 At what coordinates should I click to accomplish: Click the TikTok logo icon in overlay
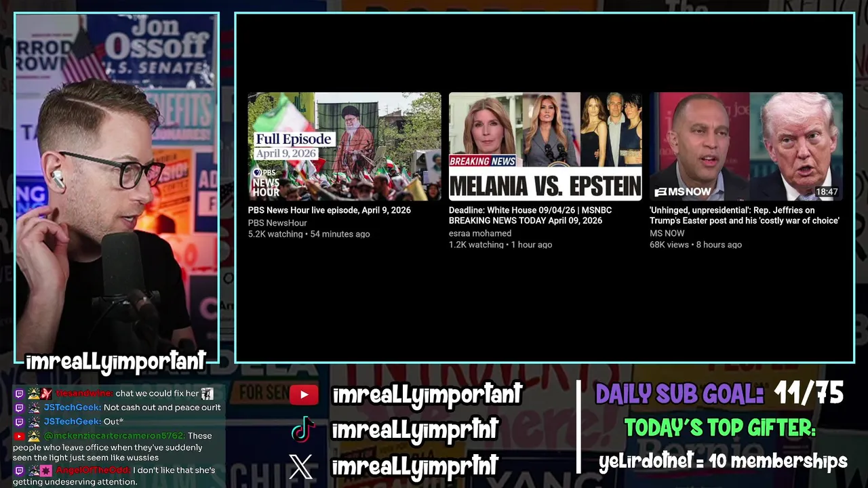303,430
